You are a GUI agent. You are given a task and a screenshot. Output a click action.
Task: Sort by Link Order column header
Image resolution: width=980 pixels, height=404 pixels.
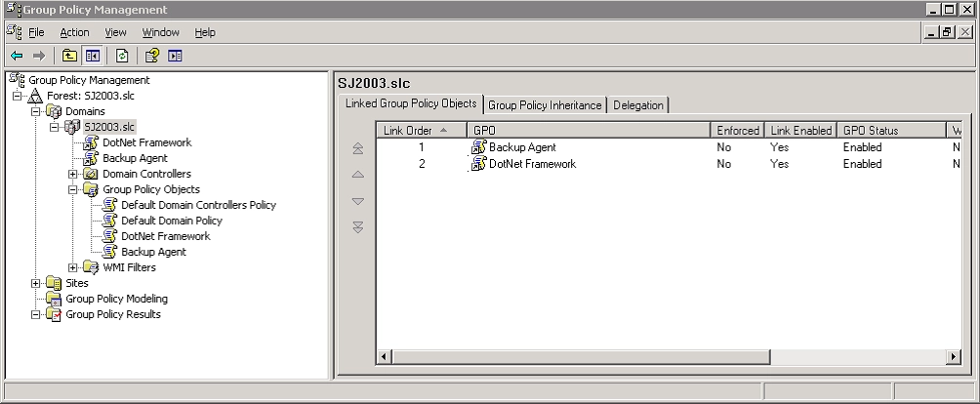pos(422,131)
